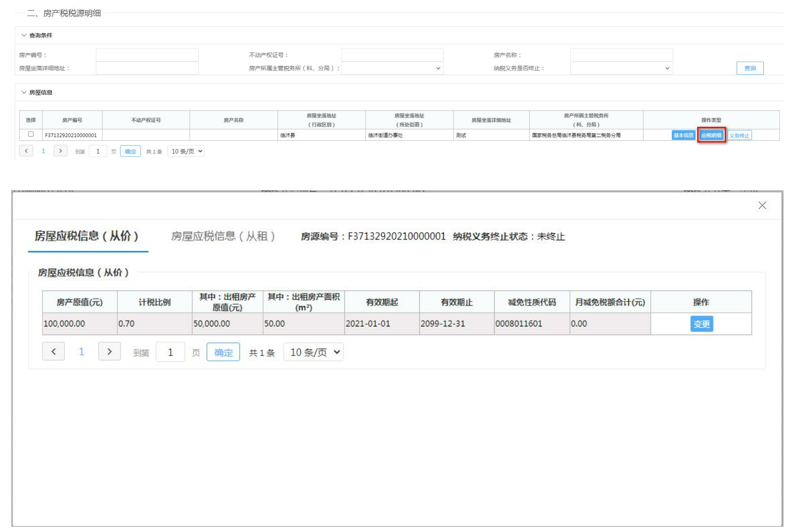The image size is (787, 532).
Task: Click the 0008011601 减免性质代码 cell
Action: (x=532, y=324)
